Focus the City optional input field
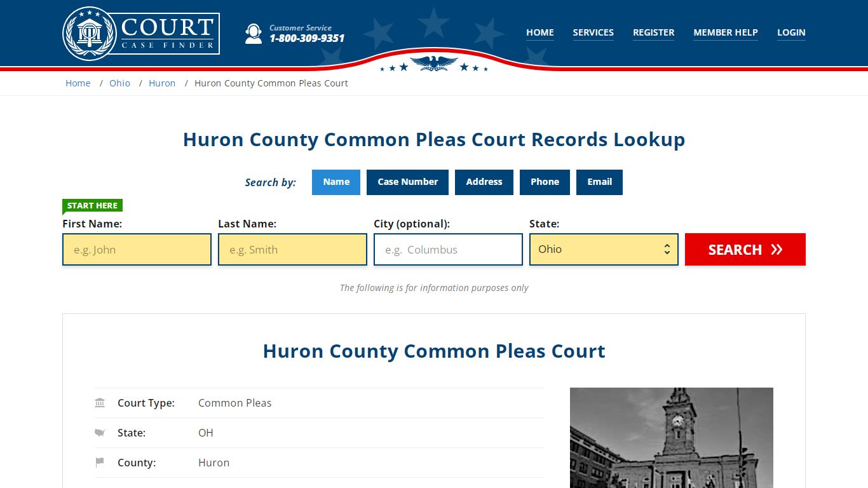 [x=448, y=250]
